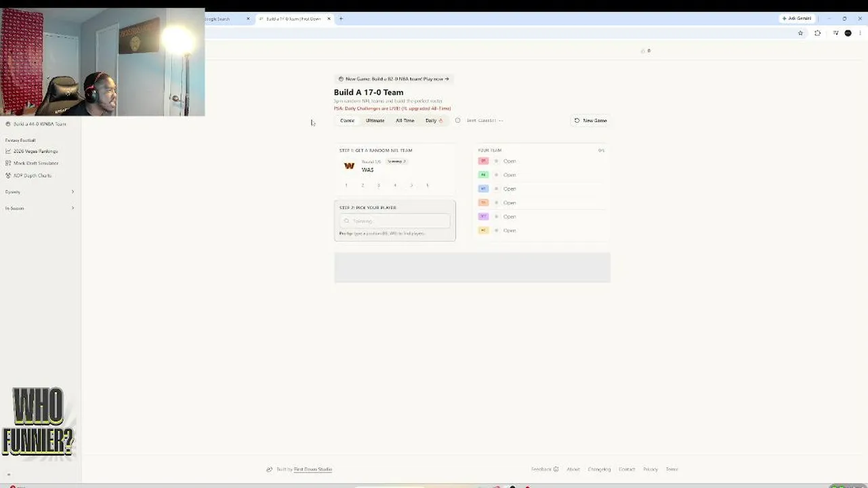This screenshot has height=488, width=868.
Task: Click the "Fantasy Football" sidebar heading
Action: [x=20, y=140]
